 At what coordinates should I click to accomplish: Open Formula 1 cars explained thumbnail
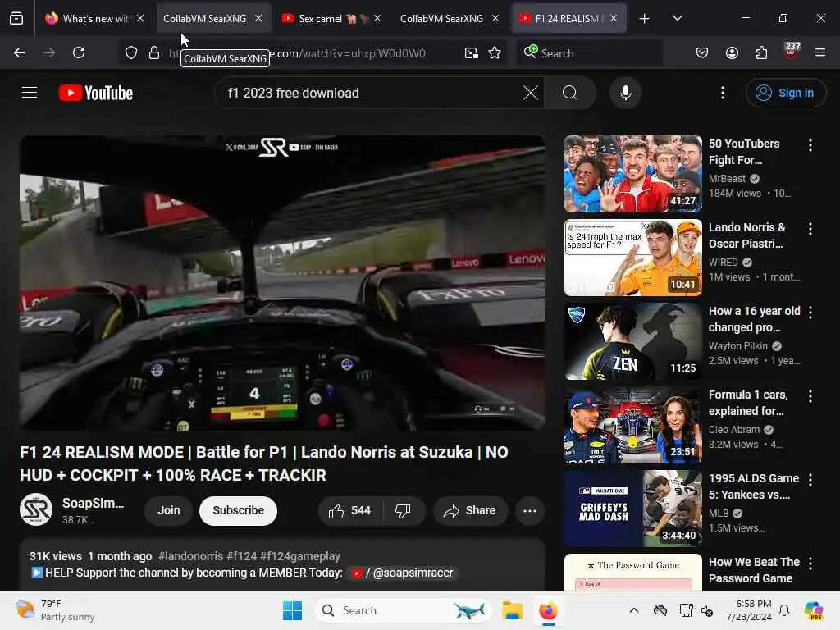(x=632, y=425)
